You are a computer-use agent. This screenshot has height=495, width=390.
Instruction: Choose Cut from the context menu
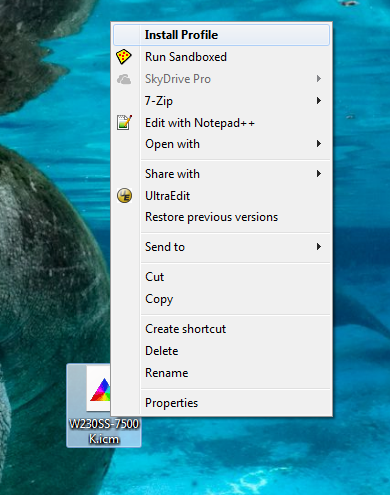pyautogui.click(x=221, y=277)
